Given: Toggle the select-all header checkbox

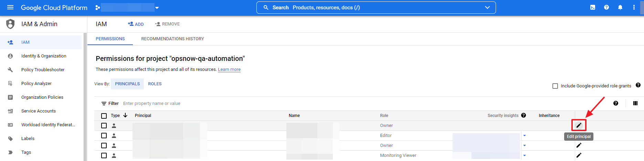Looking at the screenshot, I should [x=104, y=116].
